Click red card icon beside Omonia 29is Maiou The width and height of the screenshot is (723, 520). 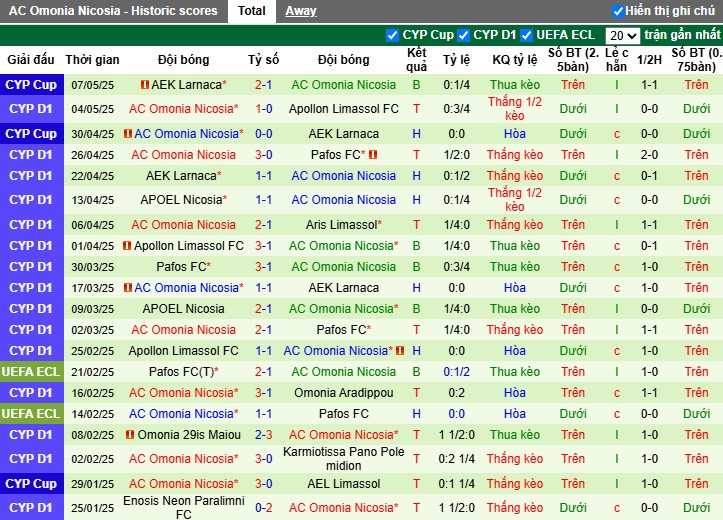[130, 435]
